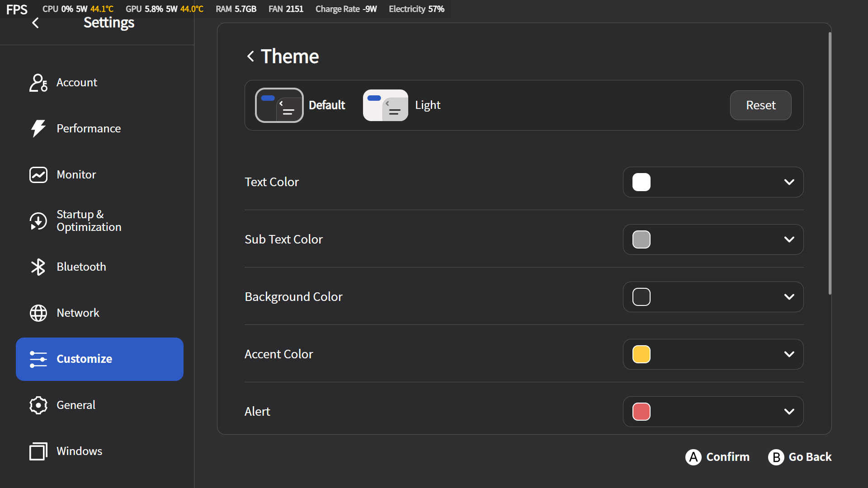
Task: Open the Background Color dropdown chevron
Action: click(789, 297)
